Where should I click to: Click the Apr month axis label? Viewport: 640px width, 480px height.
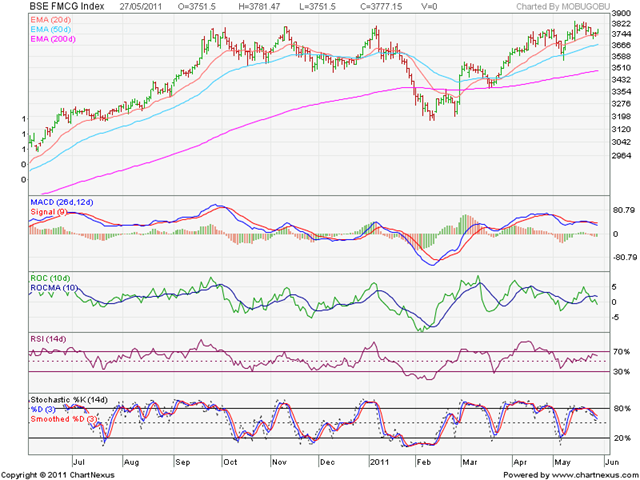[520, 462]
